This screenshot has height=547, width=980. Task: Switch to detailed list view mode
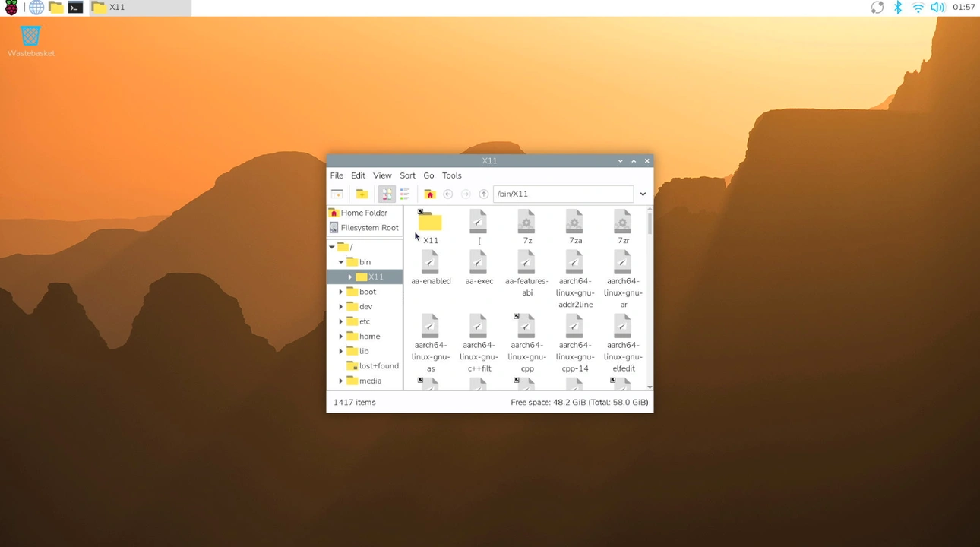point(405,194)
